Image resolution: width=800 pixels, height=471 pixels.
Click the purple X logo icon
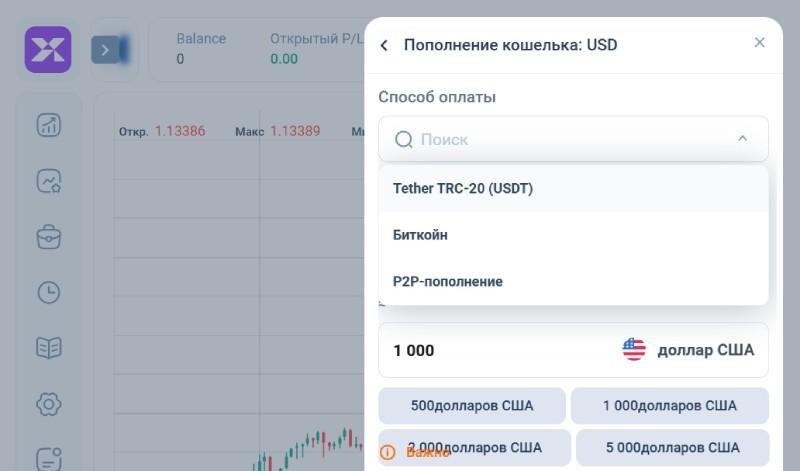click(x=48, y=49)
